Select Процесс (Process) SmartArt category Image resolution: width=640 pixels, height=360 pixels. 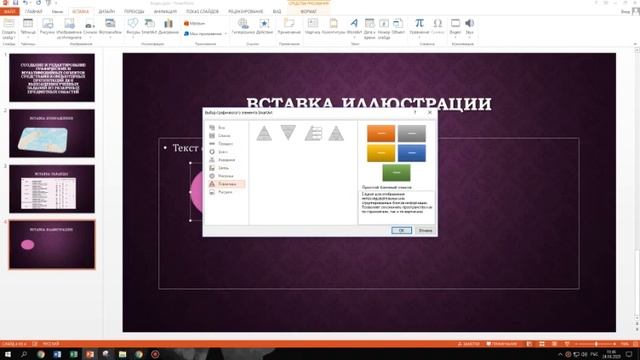click(x=226, y=144)
